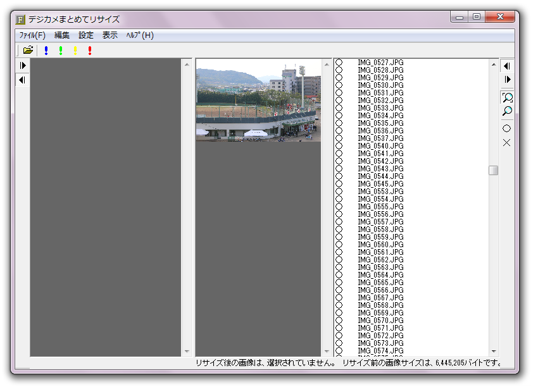Viewport: 538px width, 392px height.
Task: Click left gray pane scrollbar down arrow
Action: point(187,352)
